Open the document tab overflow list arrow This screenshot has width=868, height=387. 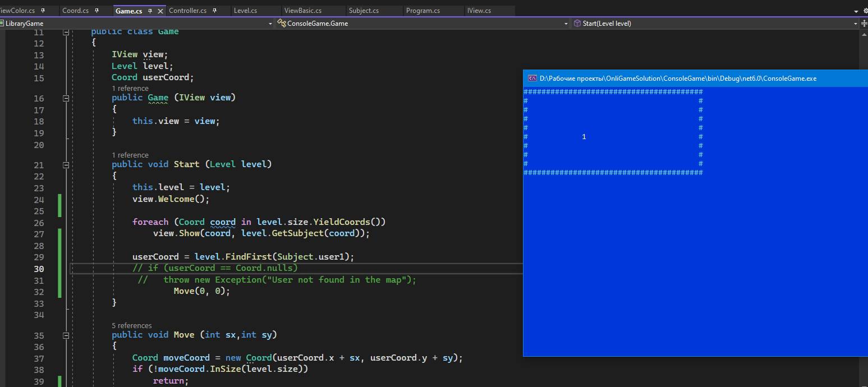pyautogui.click(x=856, y=11)
